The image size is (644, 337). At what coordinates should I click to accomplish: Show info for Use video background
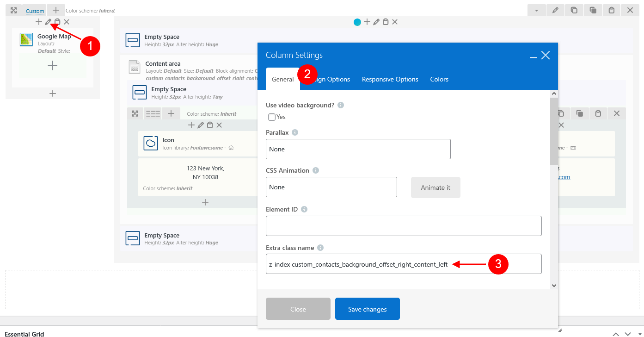click(341, 105)
